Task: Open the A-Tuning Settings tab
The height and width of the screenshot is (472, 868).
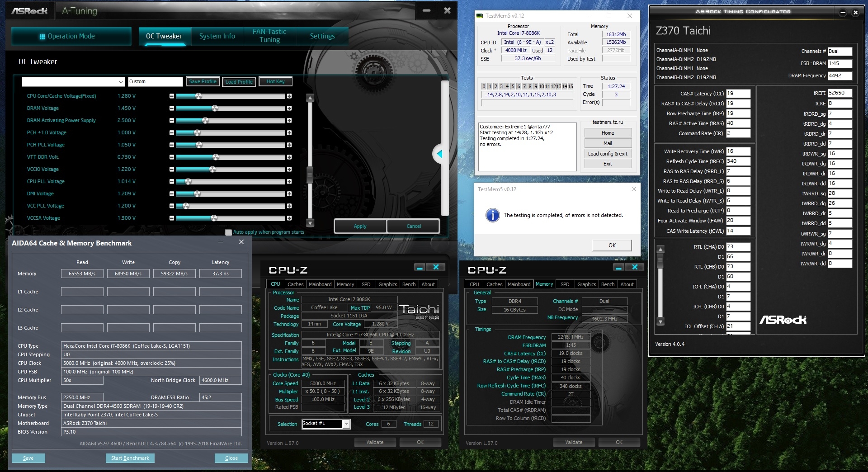Action: click(x=322, y=37)
